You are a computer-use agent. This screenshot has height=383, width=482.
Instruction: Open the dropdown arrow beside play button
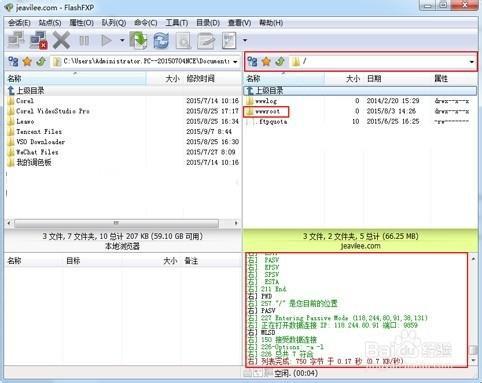click(122, 41)
